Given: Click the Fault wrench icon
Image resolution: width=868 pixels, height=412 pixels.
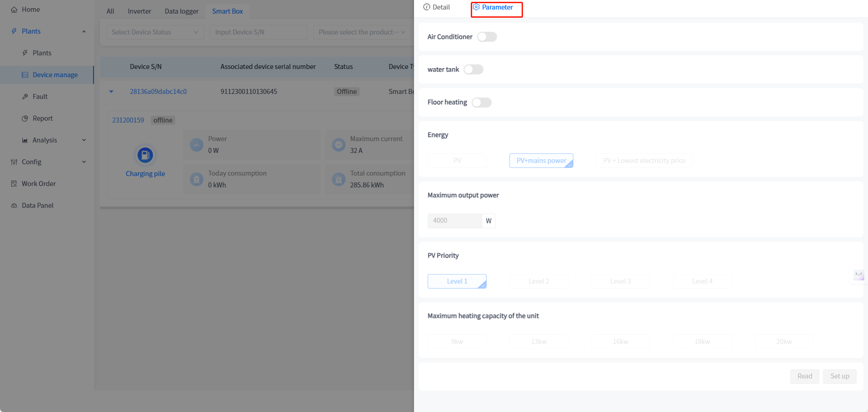Looking at the screenshot, I should (x=25, y=97).
